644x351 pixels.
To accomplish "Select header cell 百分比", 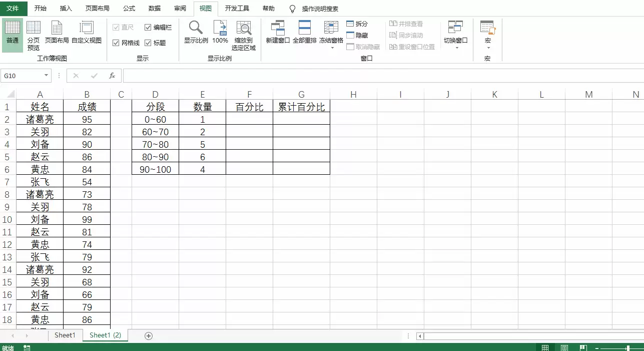I will click(249, 107).
